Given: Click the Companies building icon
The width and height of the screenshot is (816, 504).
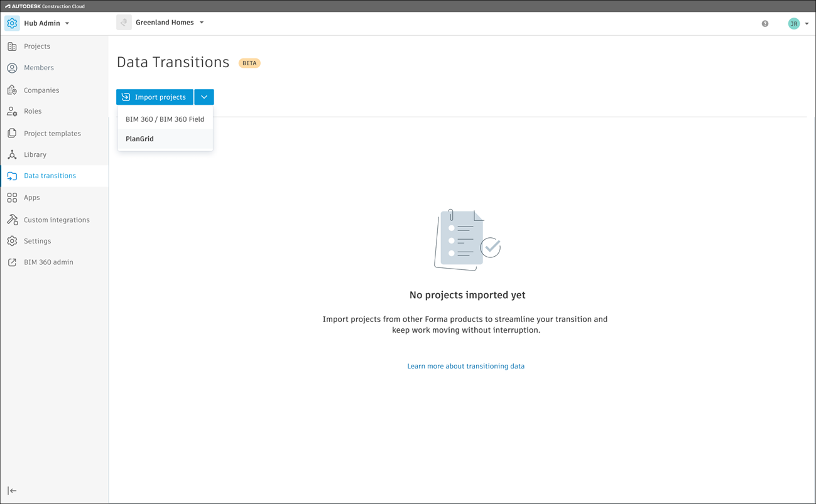Looking at the screenshot, I should 12,90.
